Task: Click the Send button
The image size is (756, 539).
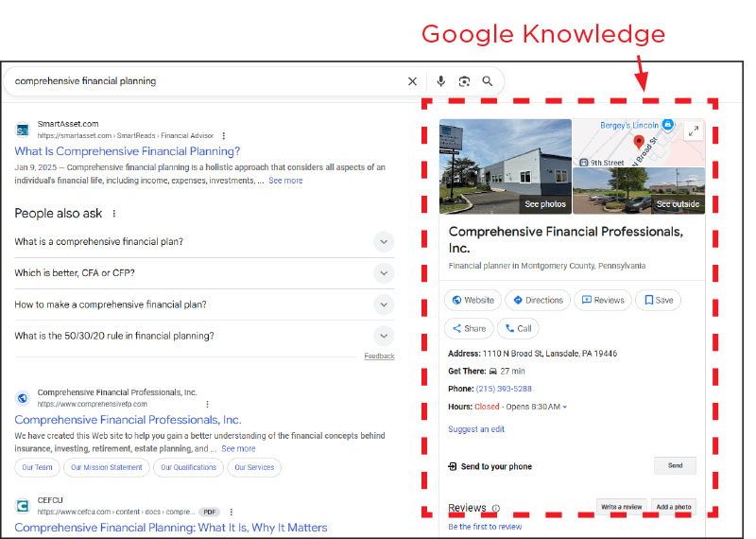Action: tap(675, 465)
